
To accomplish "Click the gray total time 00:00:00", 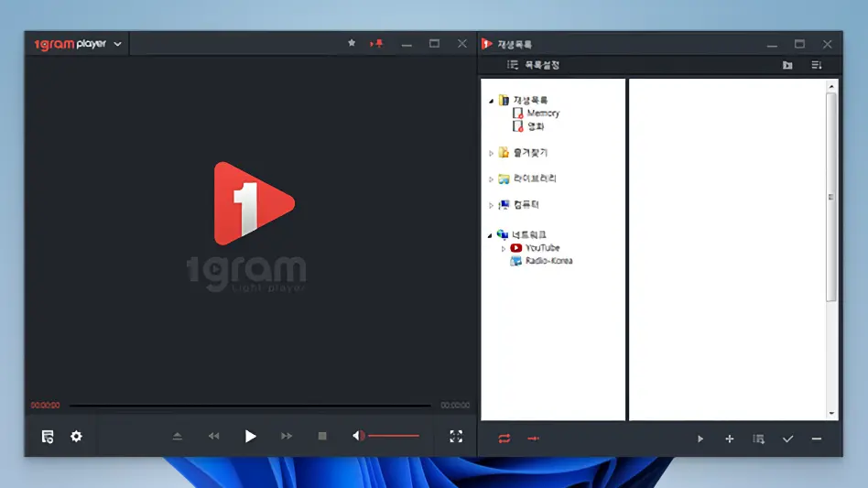I will point(455,406).
